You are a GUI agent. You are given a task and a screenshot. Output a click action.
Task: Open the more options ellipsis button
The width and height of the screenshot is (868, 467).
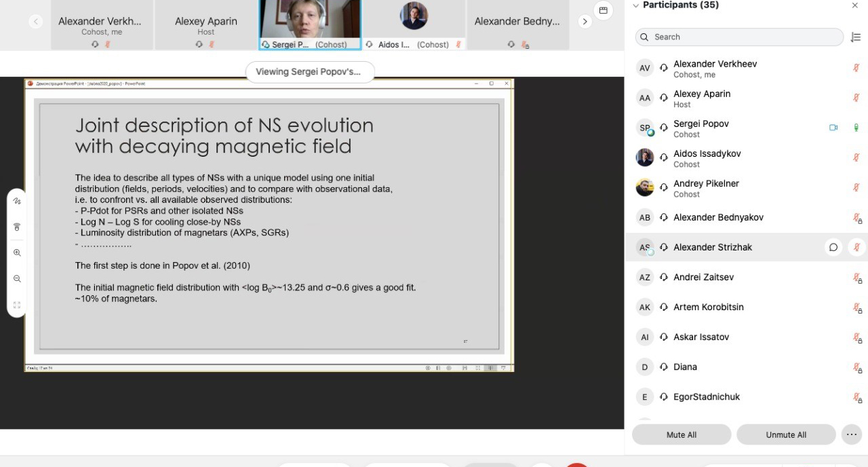click(851, 434)
